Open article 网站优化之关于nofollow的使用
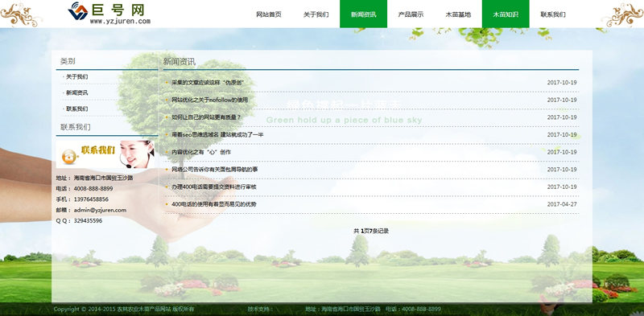Viewport: 644px width, 316px height. 210,100
